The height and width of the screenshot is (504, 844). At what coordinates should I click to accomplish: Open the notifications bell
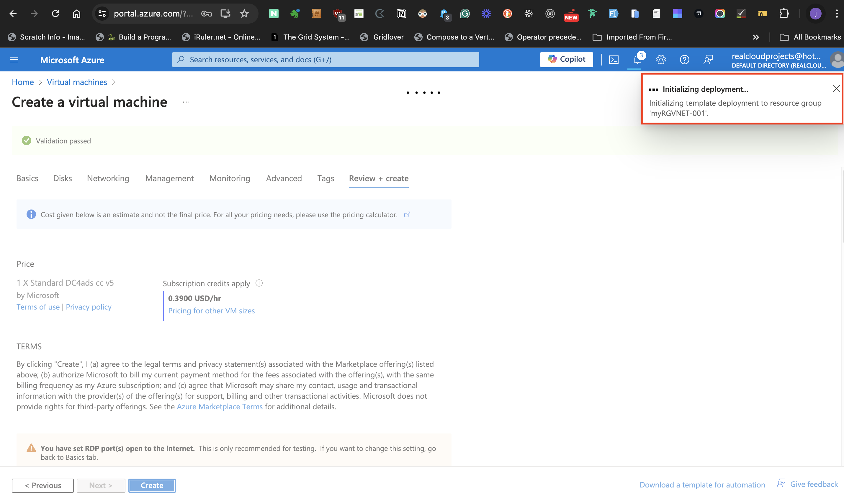pos(637,60)
